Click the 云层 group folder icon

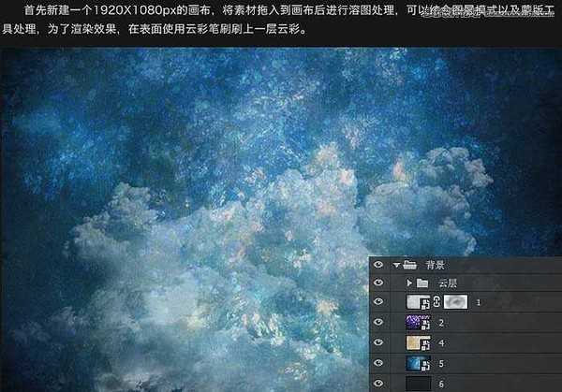tap(421, 283)
